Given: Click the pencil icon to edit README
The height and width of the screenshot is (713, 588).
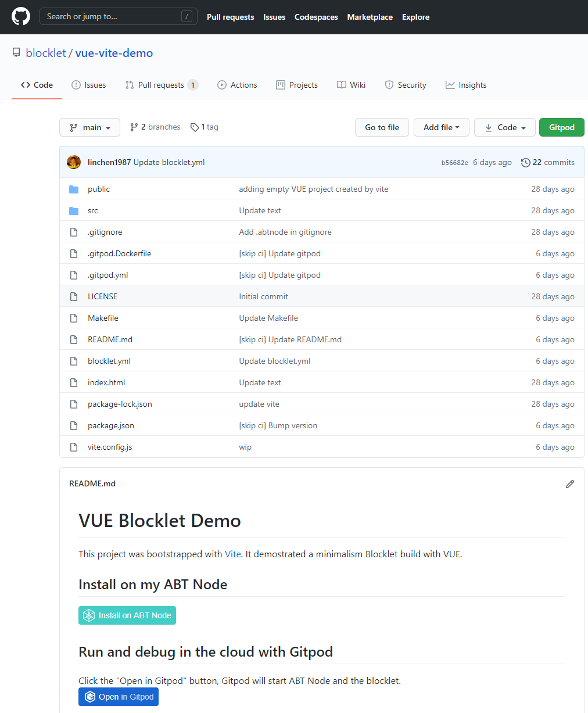Looking at the screenshot, I should [x=569, y=484].
